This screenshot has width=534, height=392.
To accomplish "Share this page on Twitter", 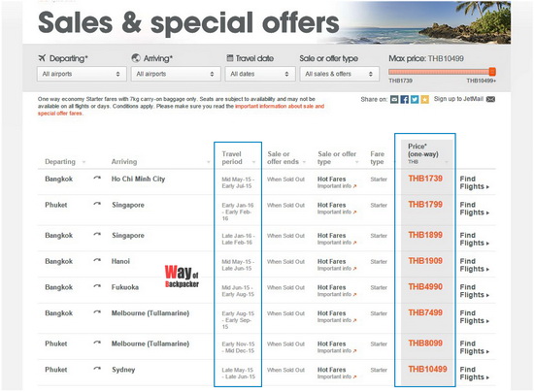I will click(x=415, y=99).
